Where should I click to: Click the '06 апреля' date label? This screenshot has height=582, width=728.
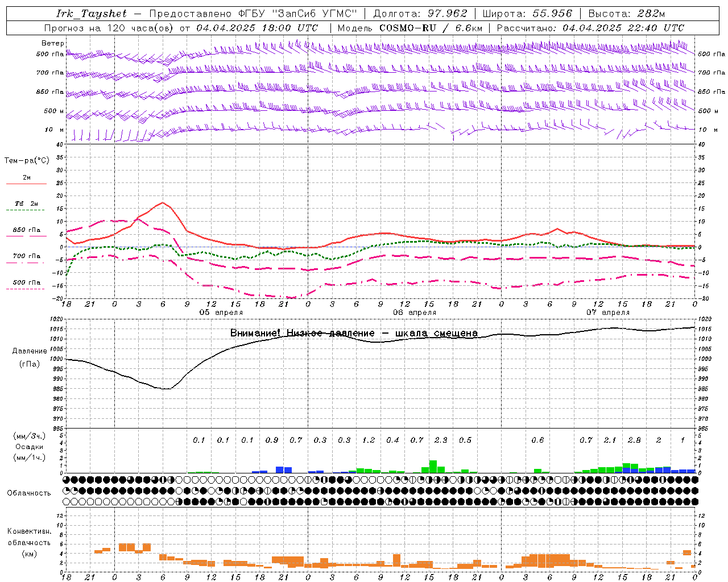[415, 313]
